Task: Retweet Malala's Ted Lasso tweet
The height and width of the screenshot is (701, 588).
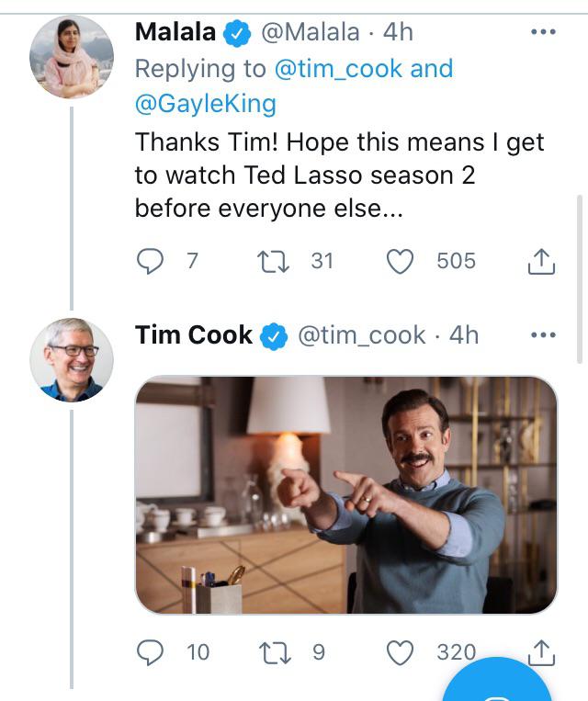Action: pos(274,262)
